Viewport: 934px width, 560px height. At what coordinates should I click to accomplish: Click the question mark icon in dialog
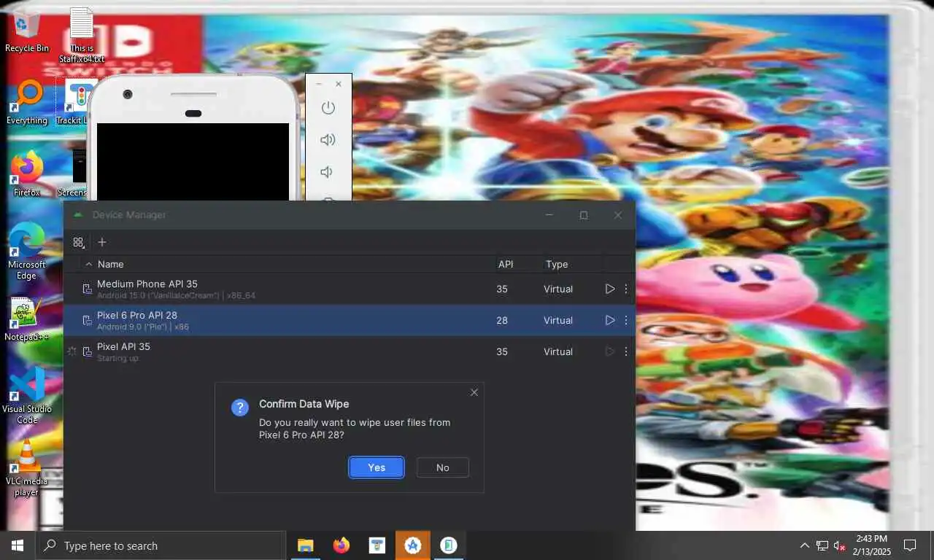click(240, 408)
